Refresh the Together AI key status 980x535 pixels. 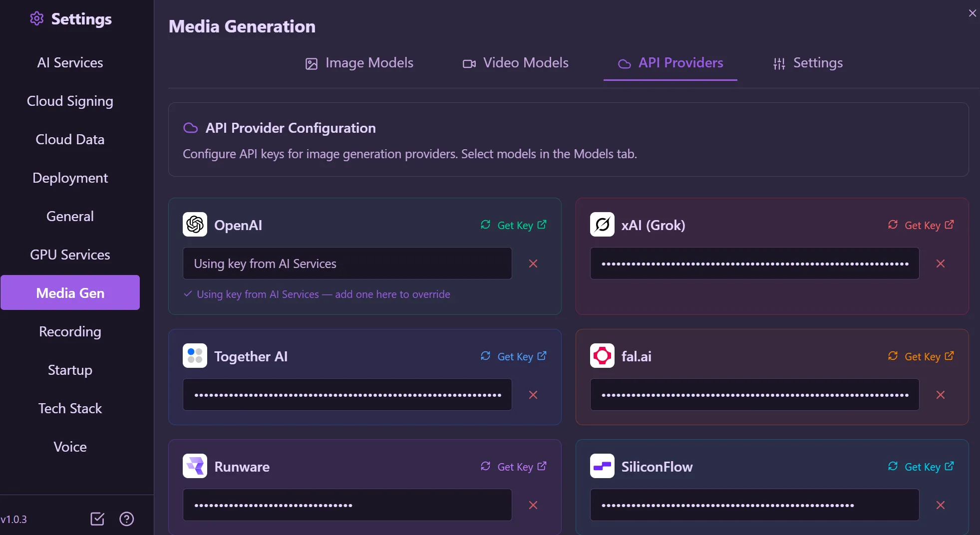point(485,356)
